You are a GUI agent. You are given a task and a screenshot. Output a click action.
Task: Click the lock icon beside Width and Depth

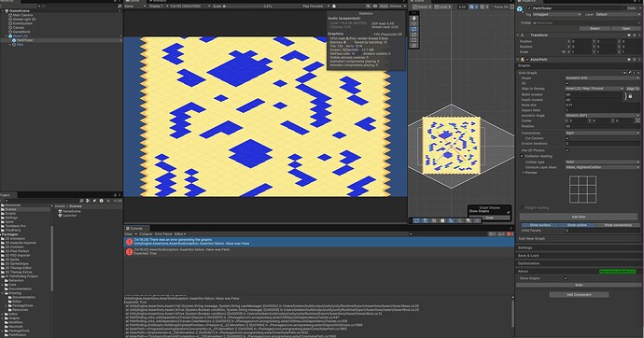pos(630,96)
